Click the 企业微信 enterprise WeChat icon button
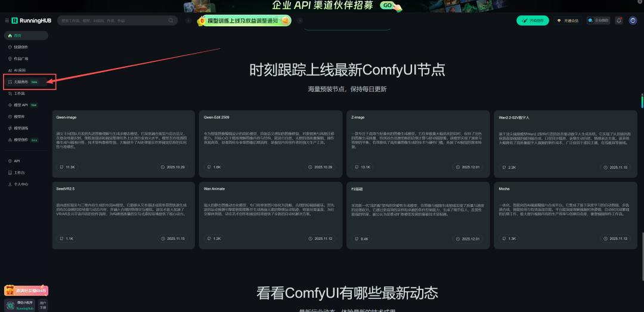 tap(598, 20)
